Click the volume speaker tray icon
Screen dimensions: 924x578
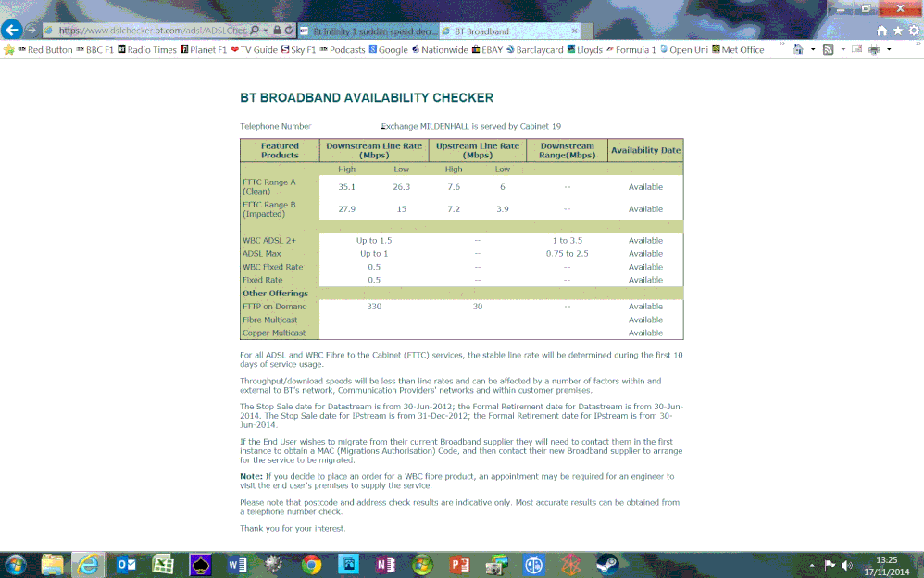(847, 565)
